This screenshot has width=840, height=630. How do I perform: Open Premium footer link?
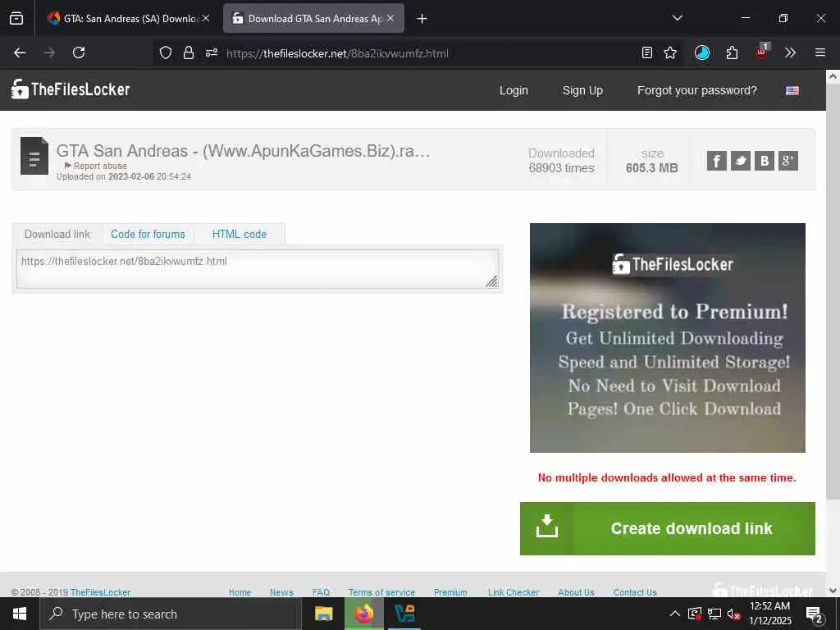(x=450, y=592)
